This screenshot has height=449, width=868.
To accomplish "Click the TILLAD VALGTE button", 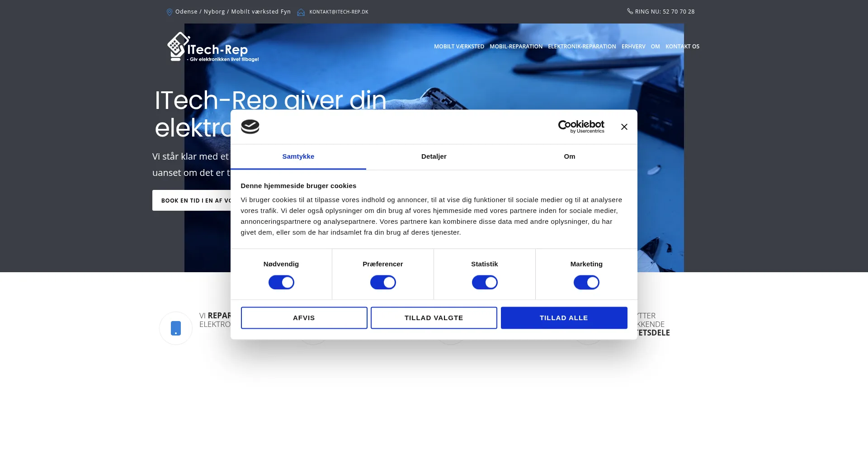I will pos(434,318).
